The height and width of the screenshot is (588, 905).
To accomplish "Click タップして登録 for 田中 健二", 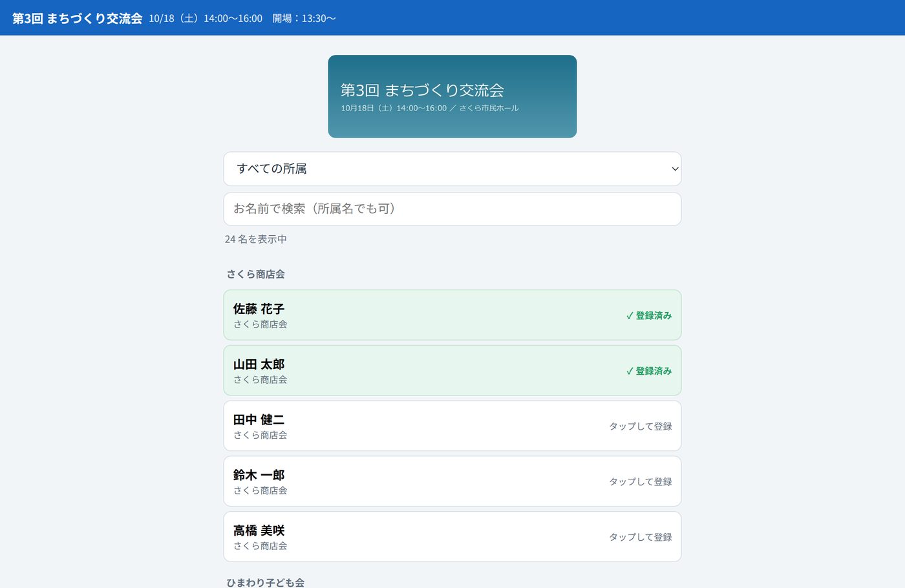I will click(x=641, y=426).
